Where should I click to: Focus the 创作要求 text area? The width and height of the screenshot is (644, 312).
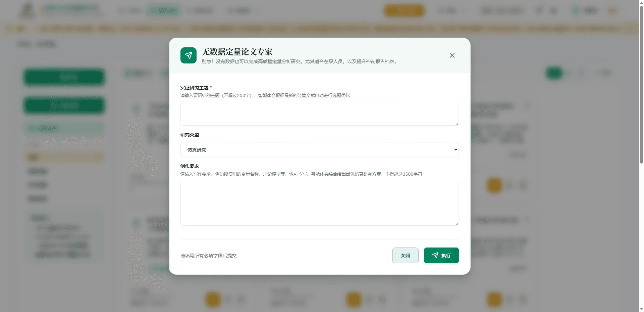(319, 204)
